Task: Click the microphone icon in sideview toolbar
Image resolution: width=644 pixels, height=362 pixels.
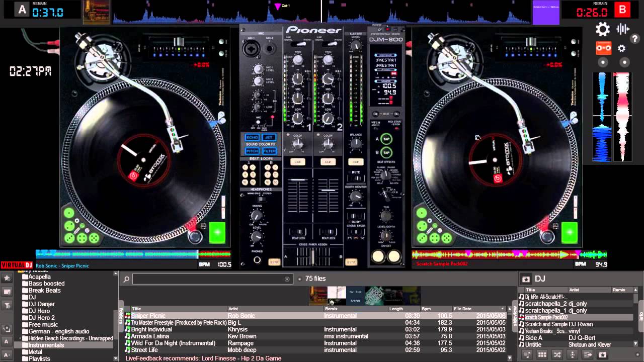Action: (572, 355)
